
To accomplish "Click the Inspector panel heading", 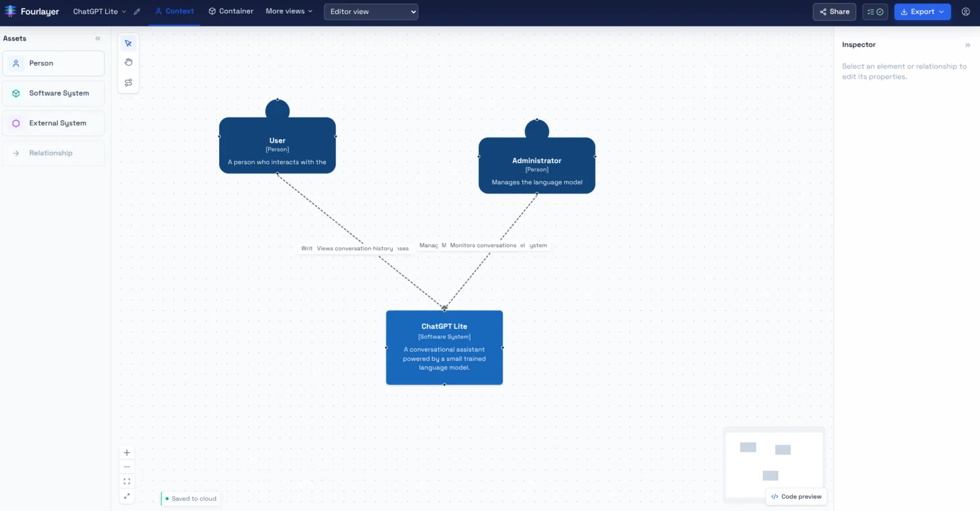I will [859, 45].
